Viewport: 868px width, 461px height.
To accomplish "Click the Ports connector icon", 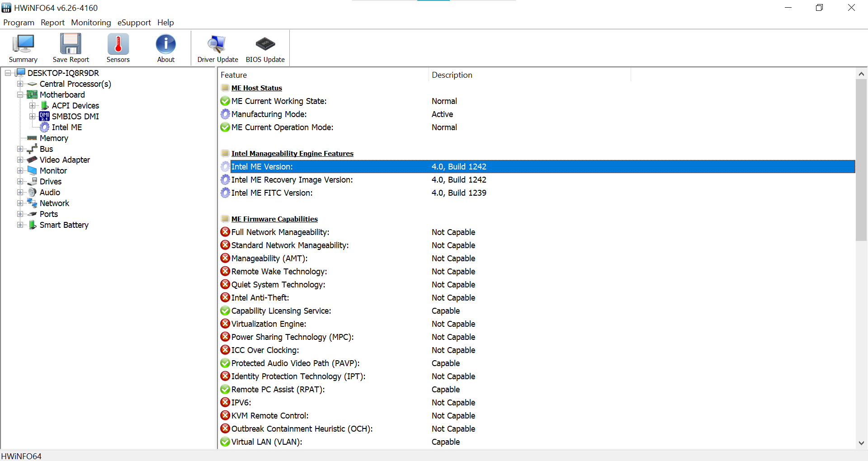I will tap(32, 214).
